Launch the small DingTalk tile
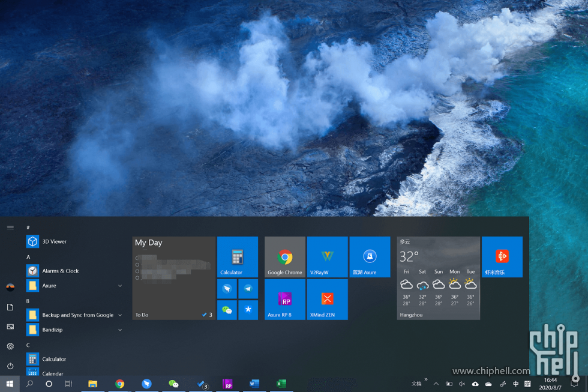 click(227, 289)
